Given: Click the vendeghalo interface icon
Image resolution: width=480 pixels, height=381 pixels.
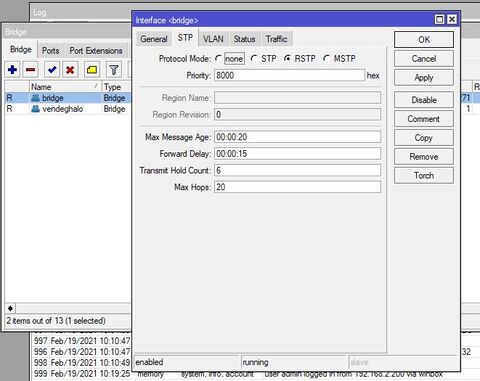Looking at the screenshot, I should [x=35, y=109].
